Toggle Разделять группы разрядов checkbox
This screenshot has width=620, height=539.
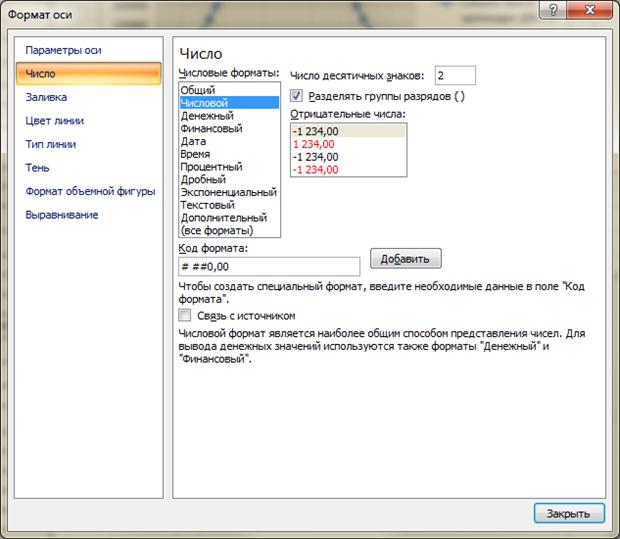tap(296, 96)
